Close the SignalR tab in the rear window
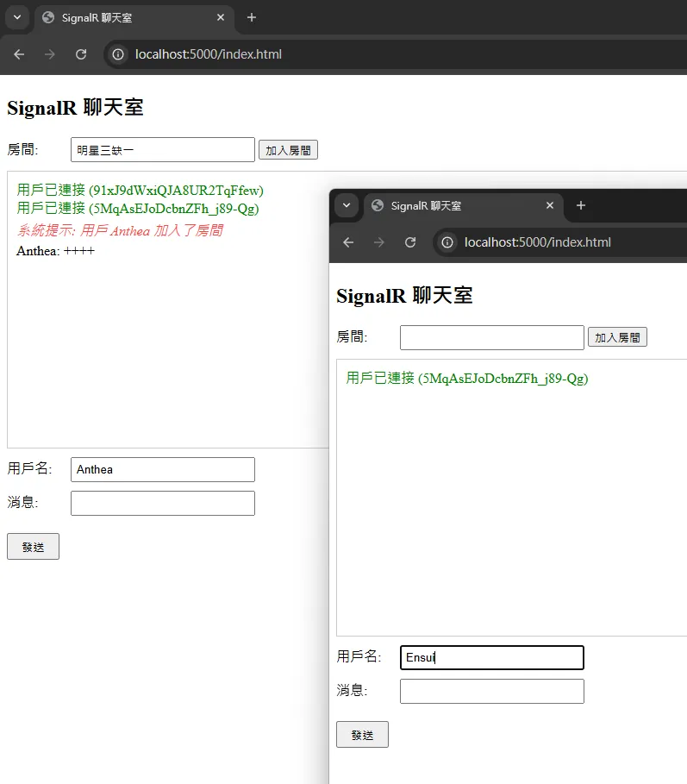 point(221,17)
